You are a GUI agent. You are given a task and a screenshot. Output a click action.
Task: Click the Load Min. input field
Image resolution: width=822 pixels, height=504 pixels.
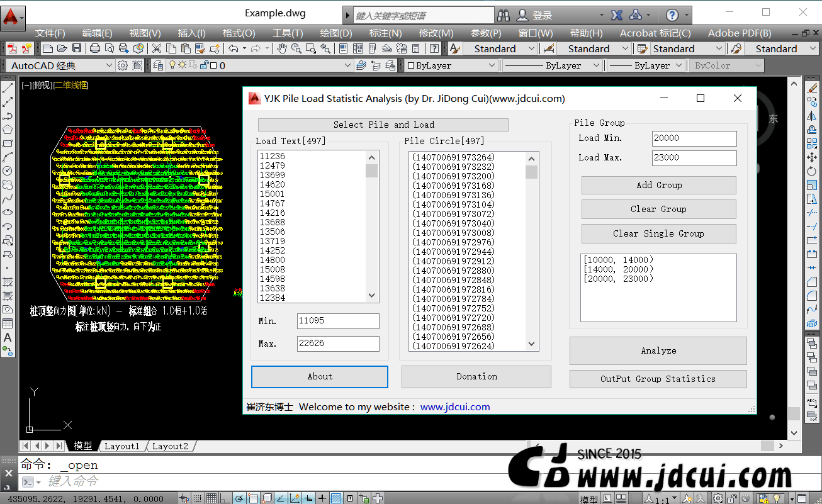tap(694, 138)
